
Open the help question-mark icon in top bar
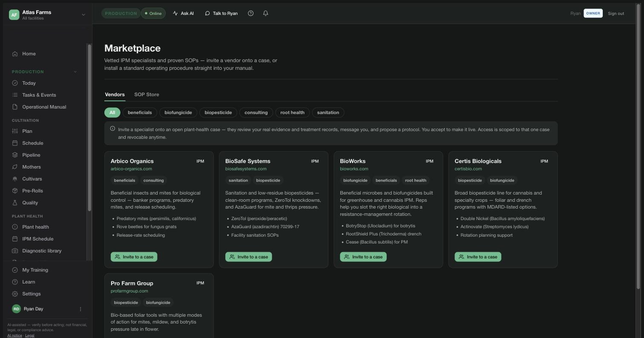click(251, 13)
